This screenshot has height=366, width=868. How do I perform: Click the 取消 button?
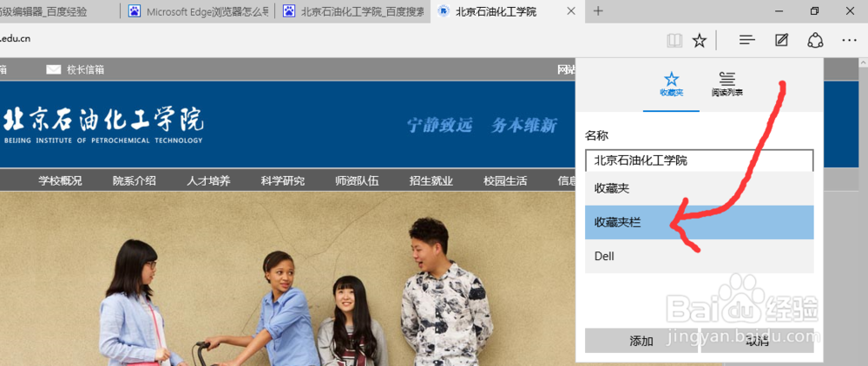point(757,341)
